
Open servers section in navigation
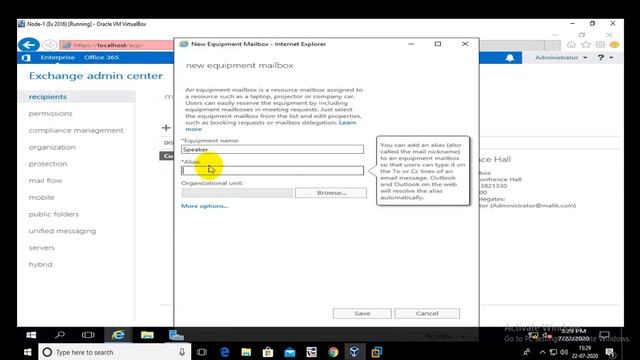point(41,247)
